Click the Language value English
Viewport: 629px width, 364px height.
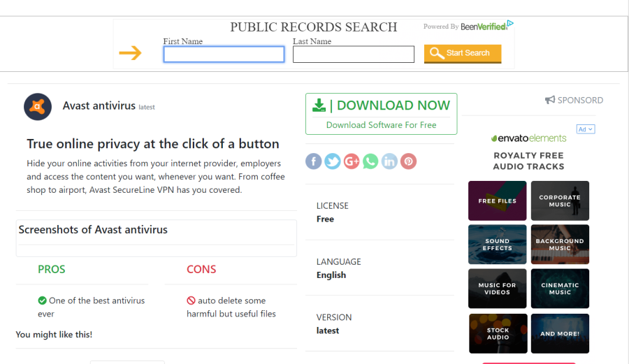tap(331, 275)
